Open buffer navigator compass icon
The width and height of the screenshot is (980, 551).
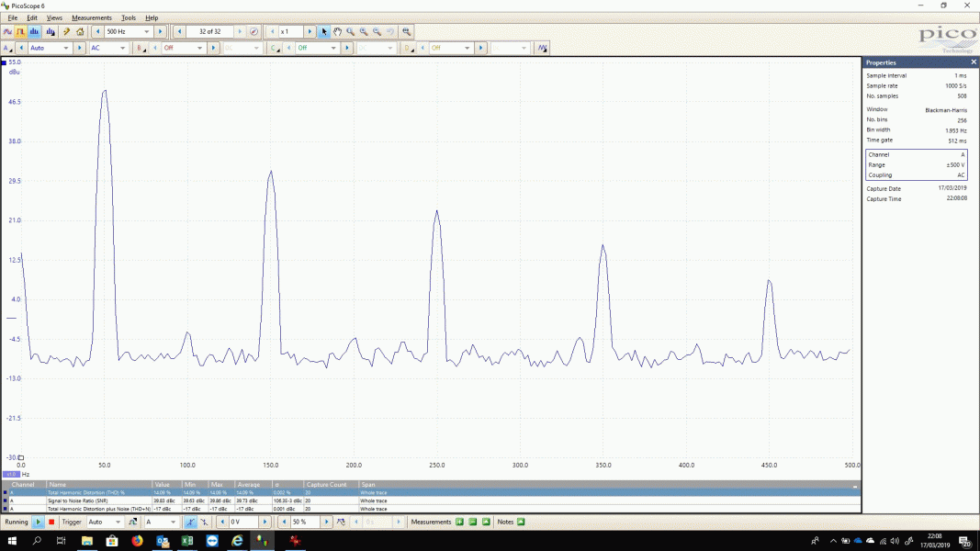253,31
